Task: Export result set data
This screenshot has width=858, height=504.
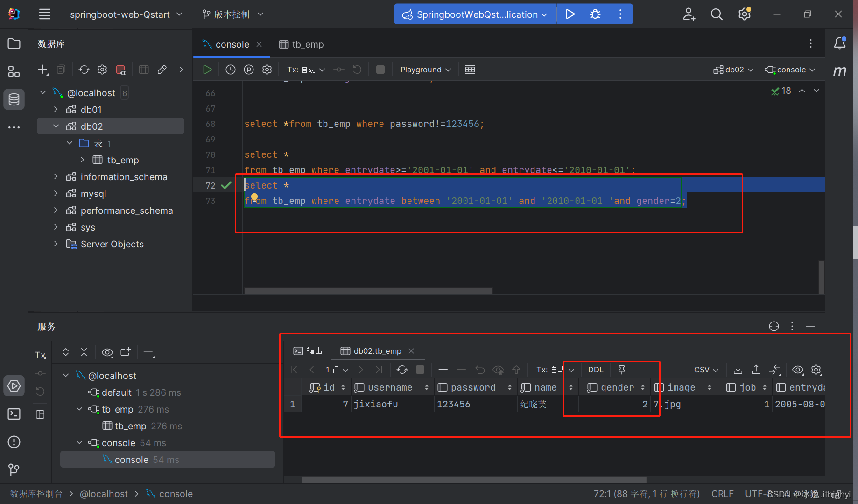Action: point(738,370)
